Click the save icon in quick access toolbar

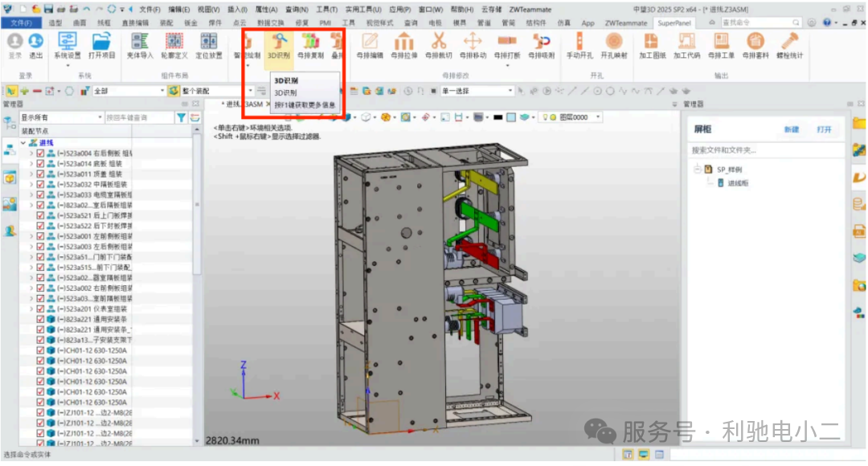coord(48,10)
